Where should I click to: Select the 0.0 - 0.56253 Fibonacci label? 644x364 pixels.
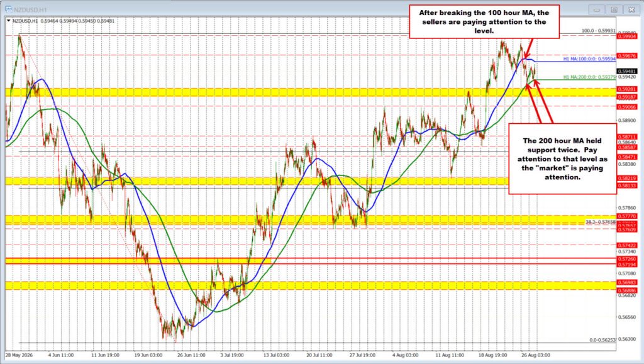(602, 339)
